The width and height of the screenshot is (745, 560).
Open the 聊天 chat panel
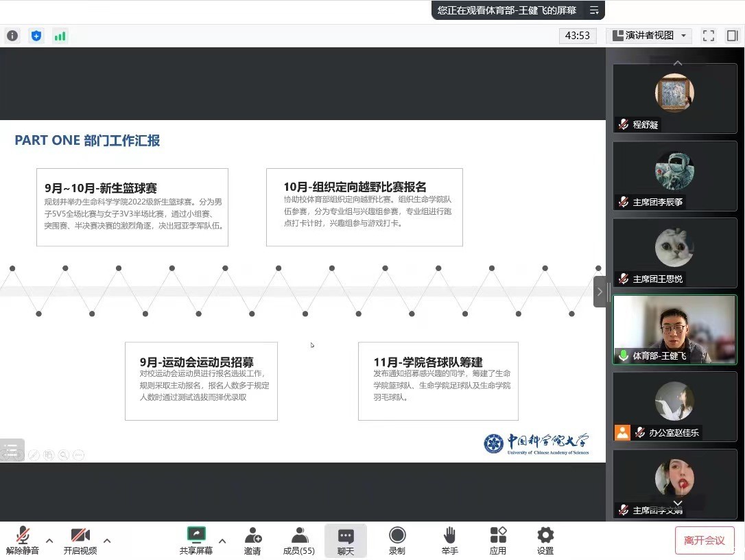346,541
